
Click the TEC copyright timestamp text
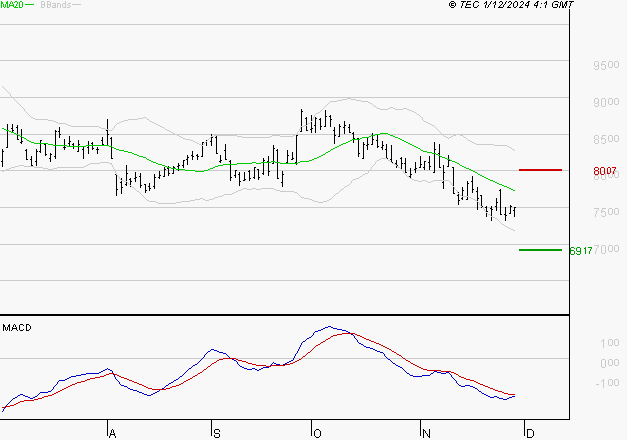tap(511, 5)
